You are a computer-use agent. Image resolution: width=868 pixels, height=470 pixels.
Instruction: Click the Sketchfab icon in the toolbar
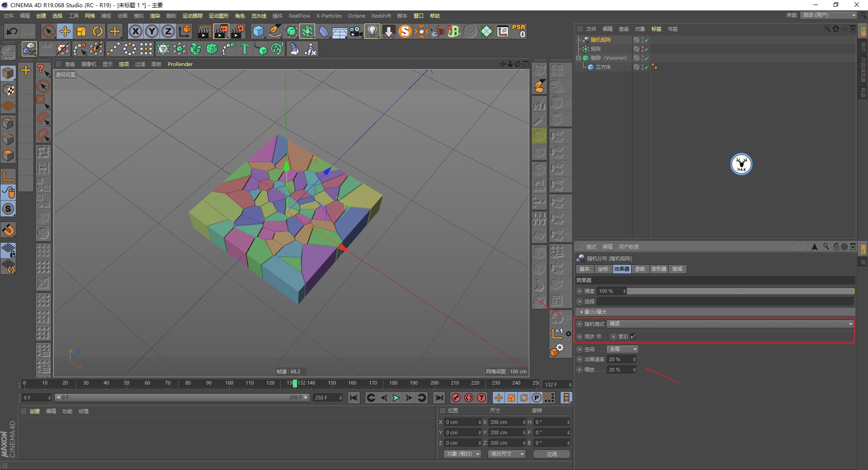405,31
